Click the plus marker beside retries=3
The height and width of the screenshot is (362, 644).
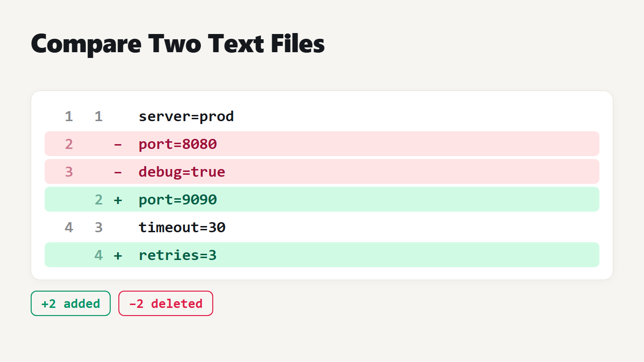coord(118,255)
